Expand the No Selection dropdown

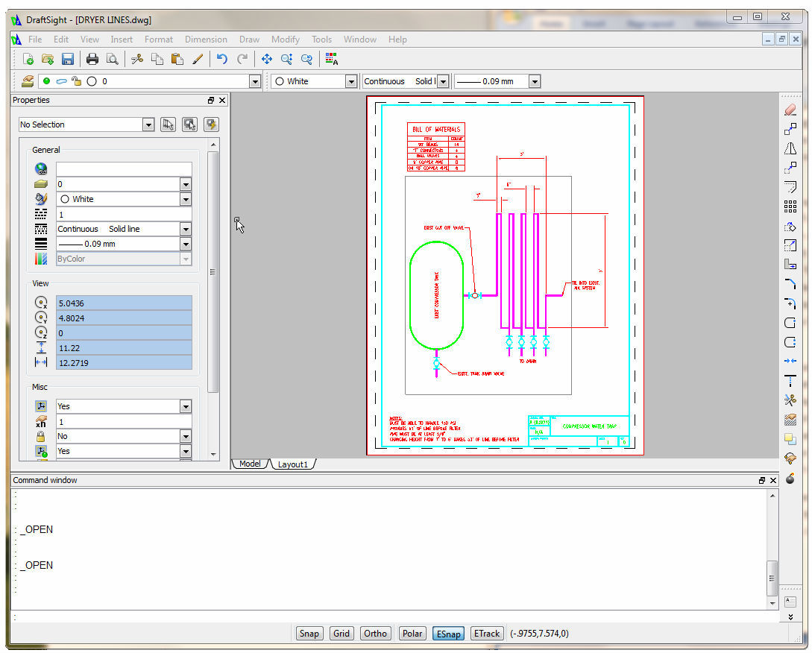tap(148, 124)
